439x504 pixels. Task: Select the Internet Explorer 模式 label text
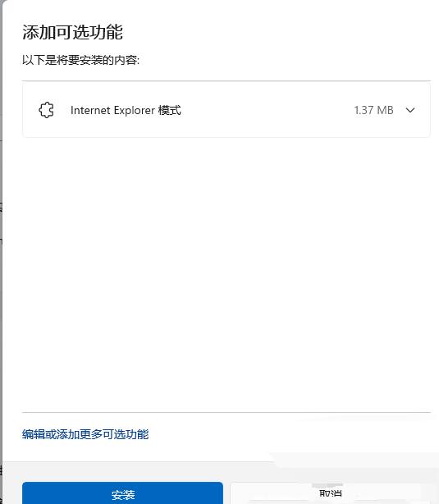tap(126, 110)
